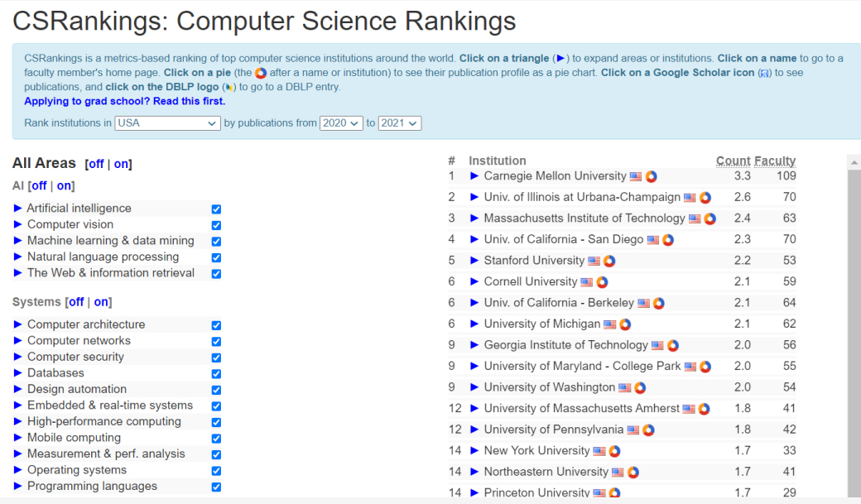Toggle the Databases area checkbox
This screenshot has width=861, height=504.
tap(216, 373)
